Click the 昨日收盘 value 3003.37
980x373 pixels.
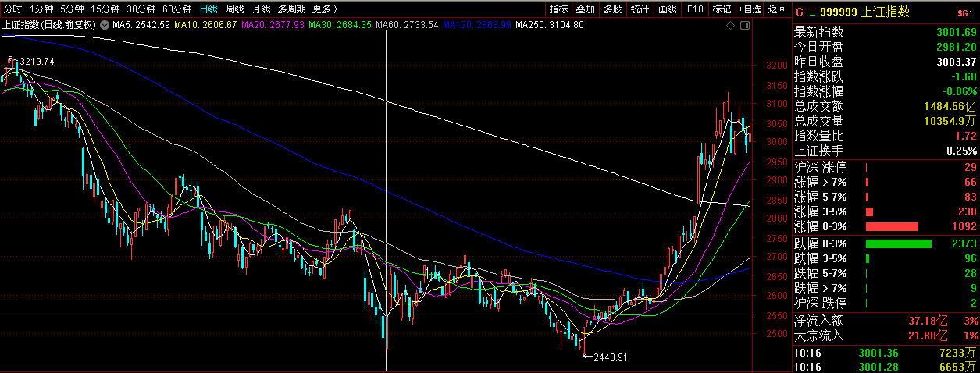956,62
